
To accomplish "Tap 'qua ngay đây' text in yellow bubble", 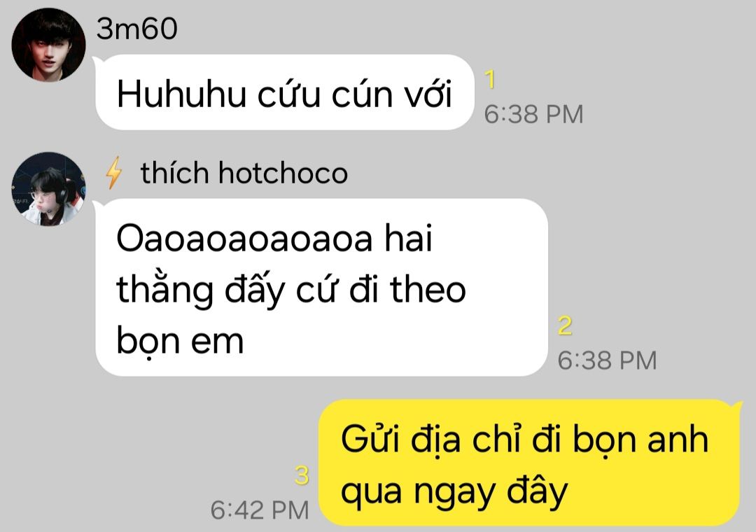I will click(x=454, y=492).
